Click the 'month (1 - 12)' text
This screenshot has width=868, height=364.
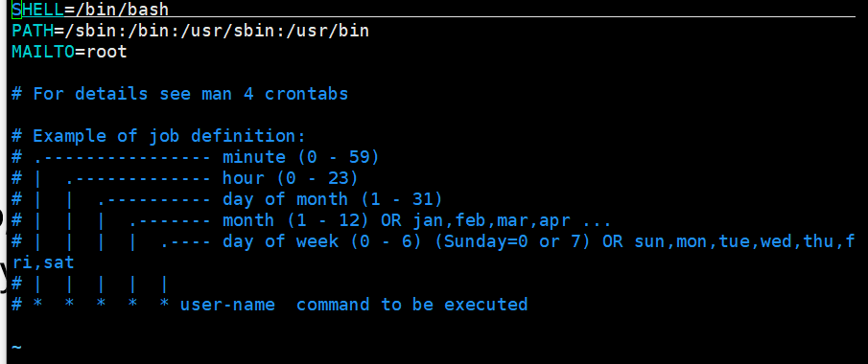tap(296, 220)
